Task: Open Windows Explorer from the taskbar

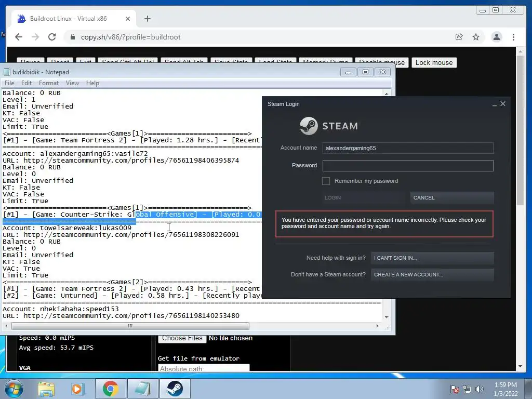Action: coord(46,389)
